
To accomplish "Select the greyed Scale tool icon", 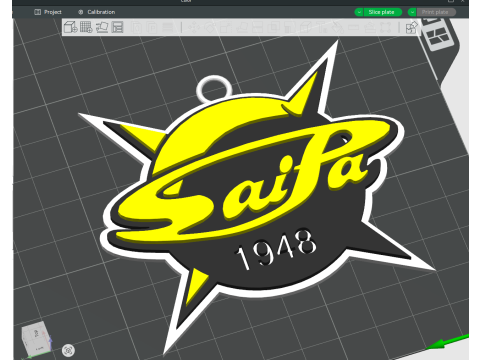I will (x=226, y=27).
